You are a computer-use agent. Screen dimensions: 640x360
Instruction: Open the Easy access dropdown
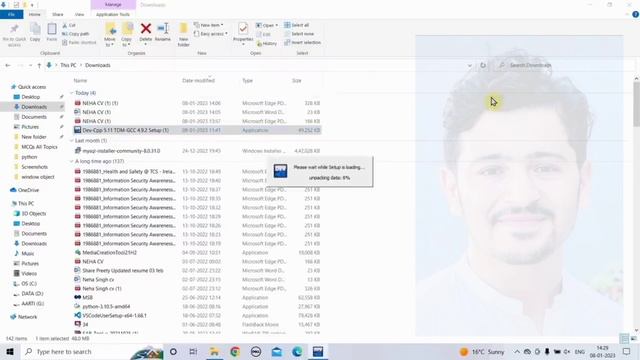[211, 34]
